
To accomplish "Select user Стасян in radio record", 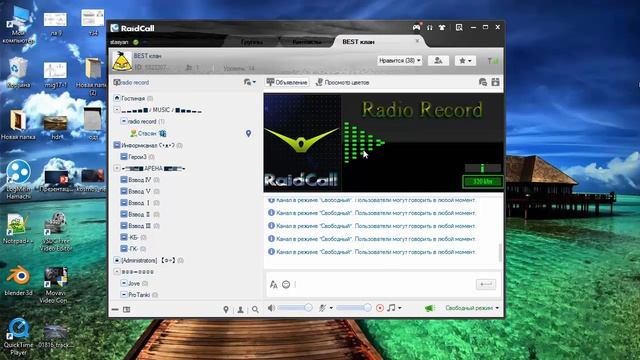I will [148, 133].
